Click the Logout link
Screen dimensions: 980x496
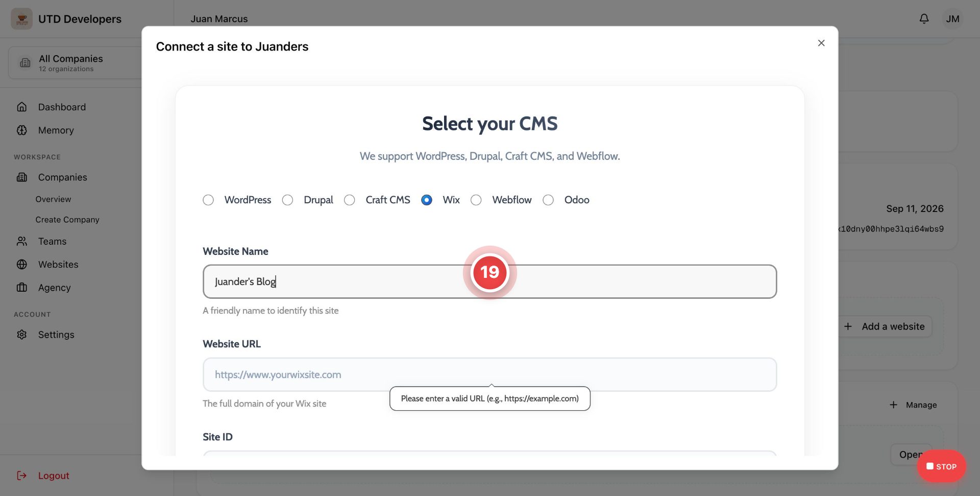coord(54,476)
